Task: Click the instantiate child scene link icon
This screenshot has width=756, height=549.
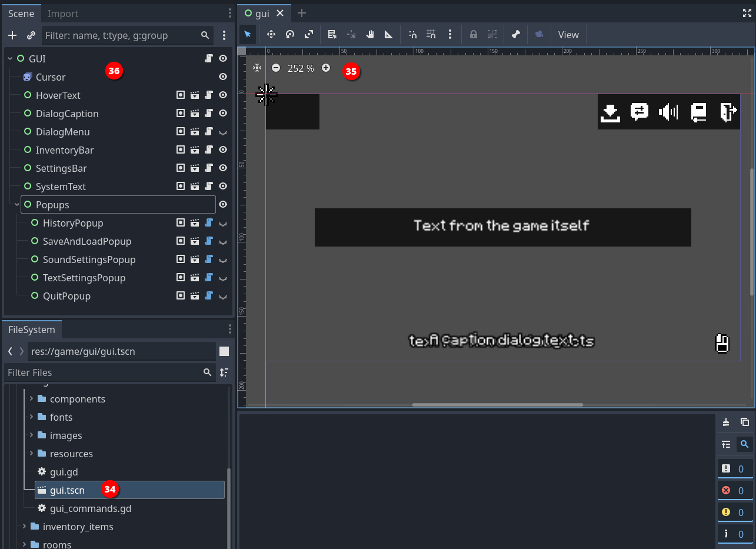Action: click(x=31, y=35)
